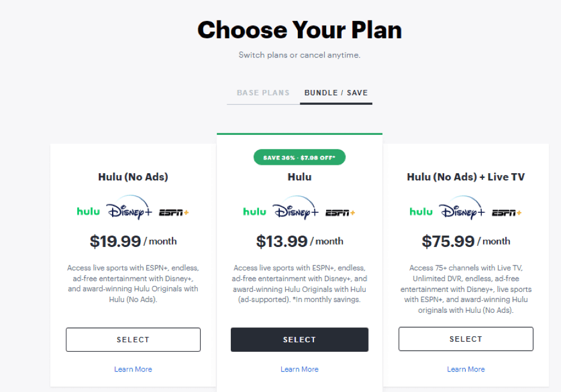The height and width of the screenshot is (392, 561).
Task: Click the hulu logo in Hulu (No Ads) card
Action: pos(88,210)
